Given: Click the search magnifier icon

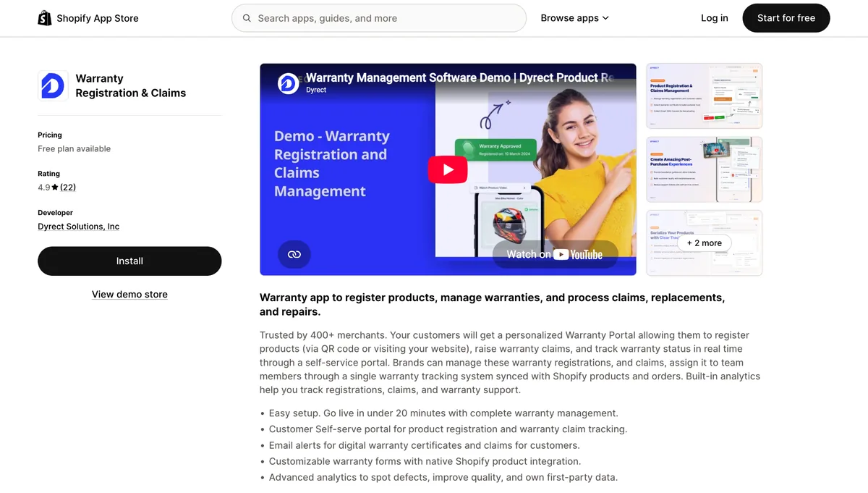Looking at the screenshot, I should click(x=247, y=18).
